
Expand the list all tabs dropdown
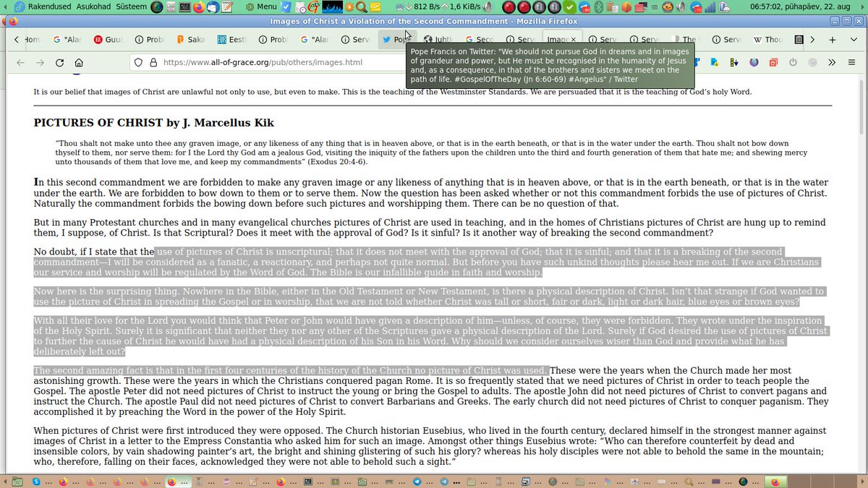coord(854,40)
